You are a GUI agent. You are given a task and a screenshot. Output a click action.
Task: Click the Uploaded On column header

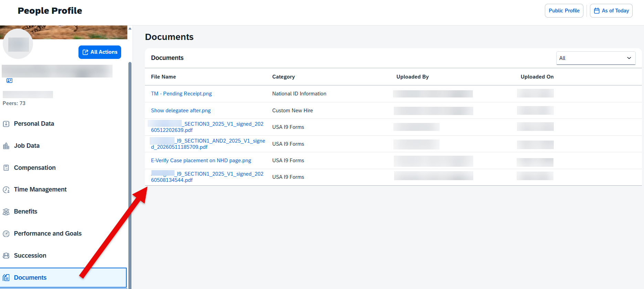click(537, 77)
